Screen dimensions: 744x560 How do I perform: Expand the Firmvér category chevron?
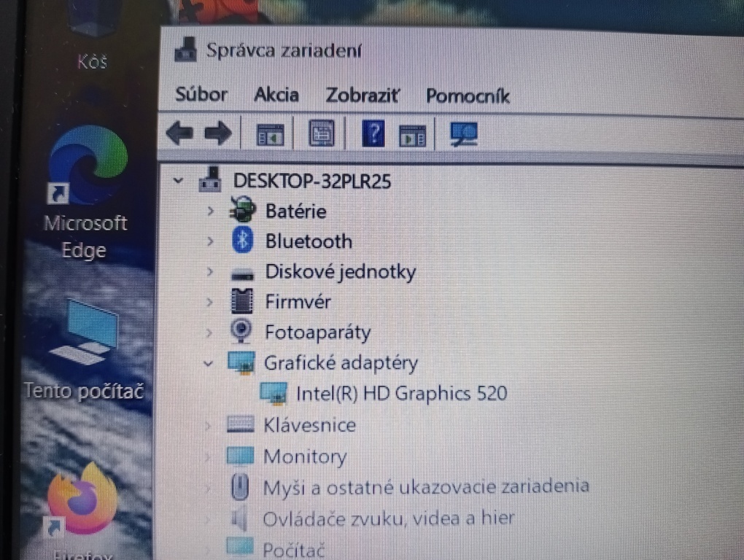(210, 301)
